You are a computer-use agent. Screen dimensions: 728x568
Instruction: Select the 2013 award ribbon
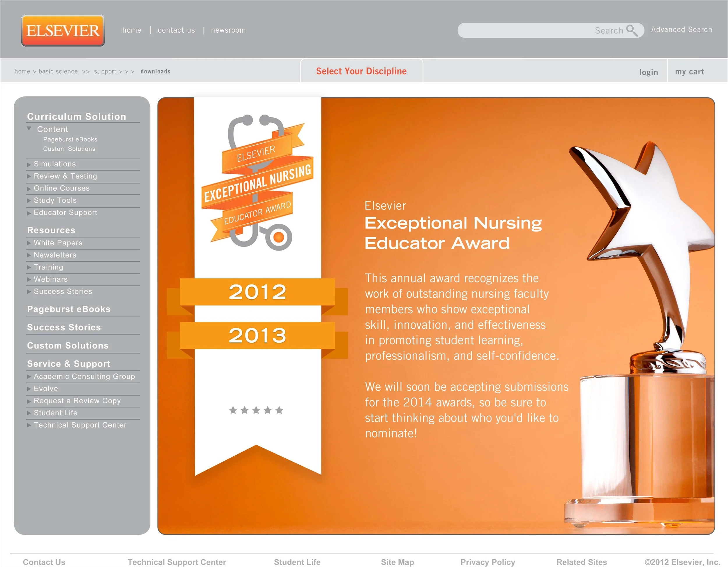coord(257,335)
